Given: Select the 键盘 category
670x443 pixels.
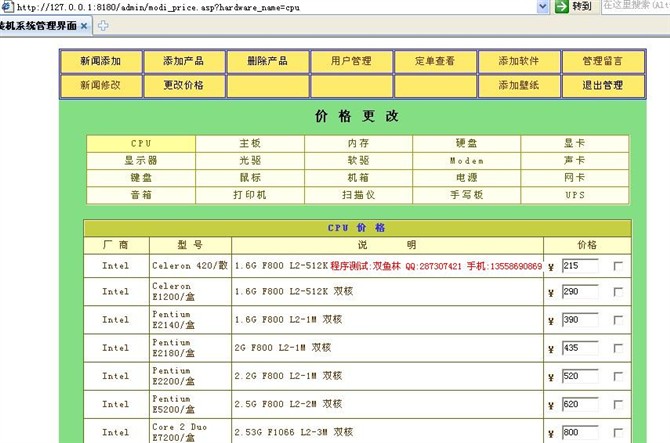Looking at the screenshot, I should tap(141, 178).
